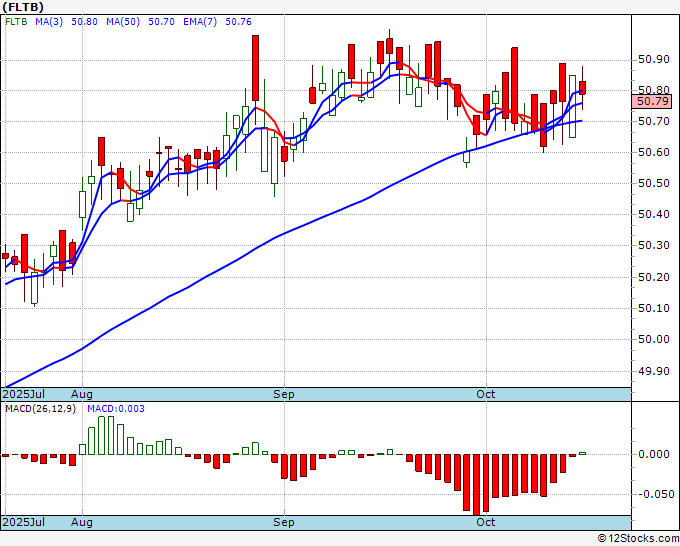Click the MA(50) indicator label
The image size is (680, 546).
click(123, 22)
